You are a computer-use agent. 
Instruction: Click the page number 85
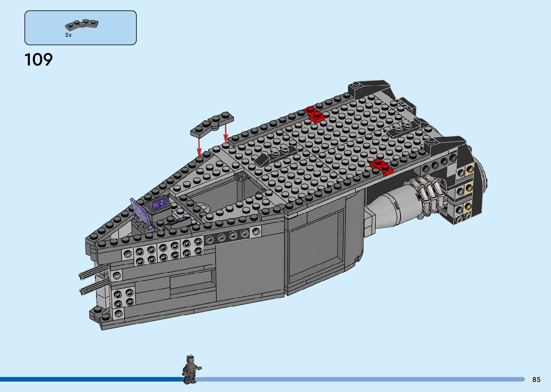[x=536, y=379]
